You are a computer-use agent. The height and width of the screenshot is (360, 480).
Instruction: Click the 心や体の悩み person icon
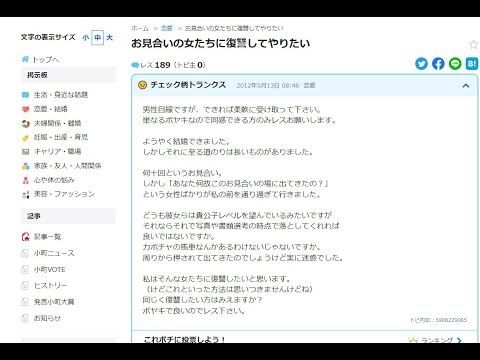pos(25,180)
